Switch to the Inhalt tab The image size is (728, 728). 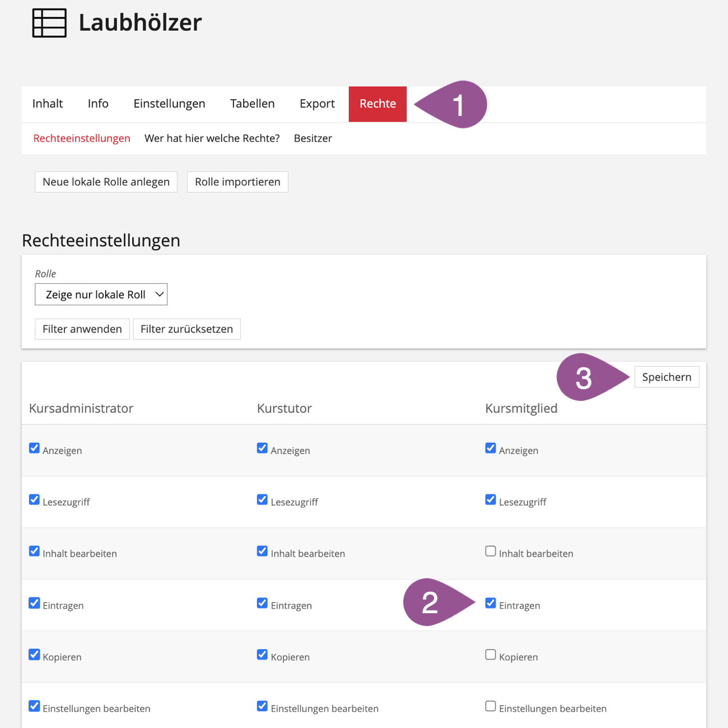pyautogui.click(x=48, y=104)
